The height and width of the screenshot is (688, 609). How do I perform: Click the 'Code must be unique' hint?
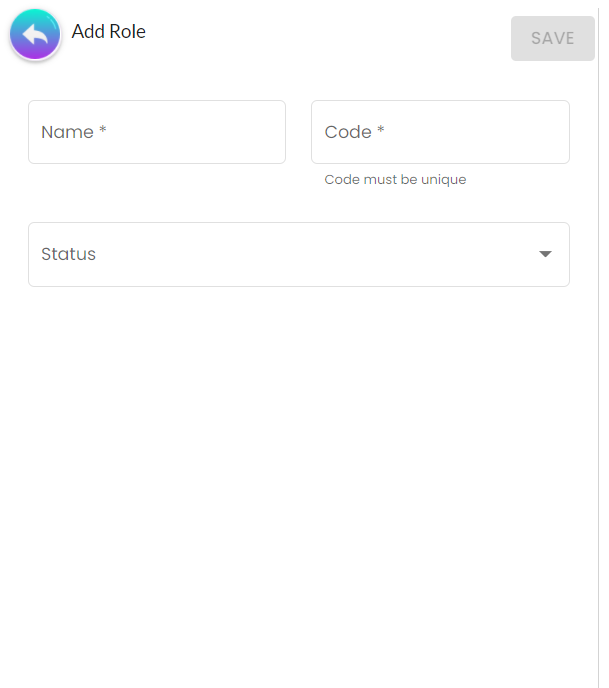pos(395,180)
